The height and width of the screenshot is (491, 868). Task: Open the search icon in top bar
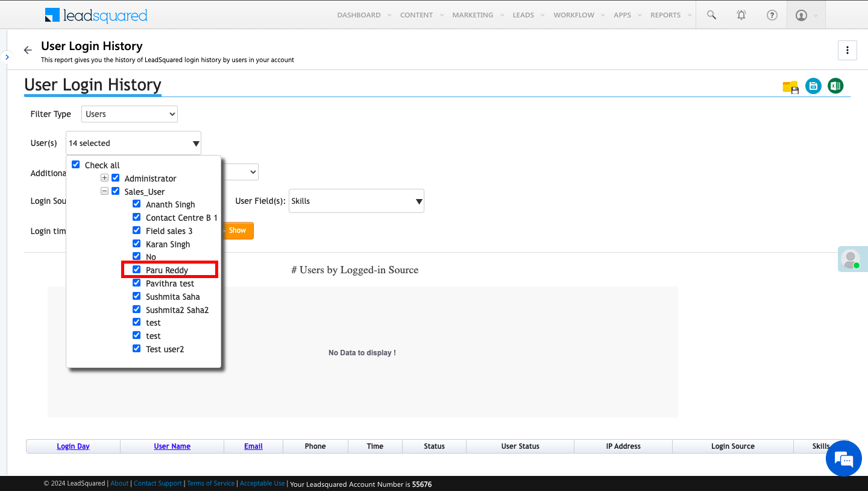(x=711, y=15)
